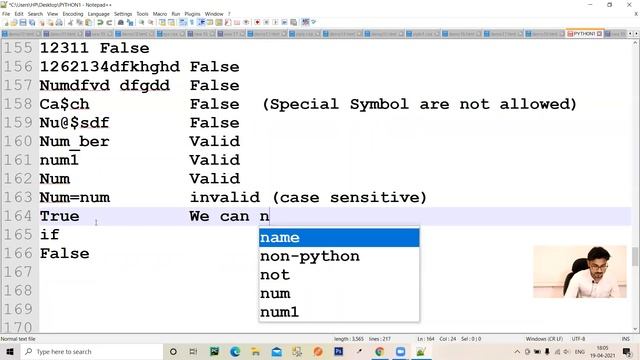The height and width of the screenshot is (360, 640).
Task: Open the Settings menu
Action: click(x=123, y=14)
